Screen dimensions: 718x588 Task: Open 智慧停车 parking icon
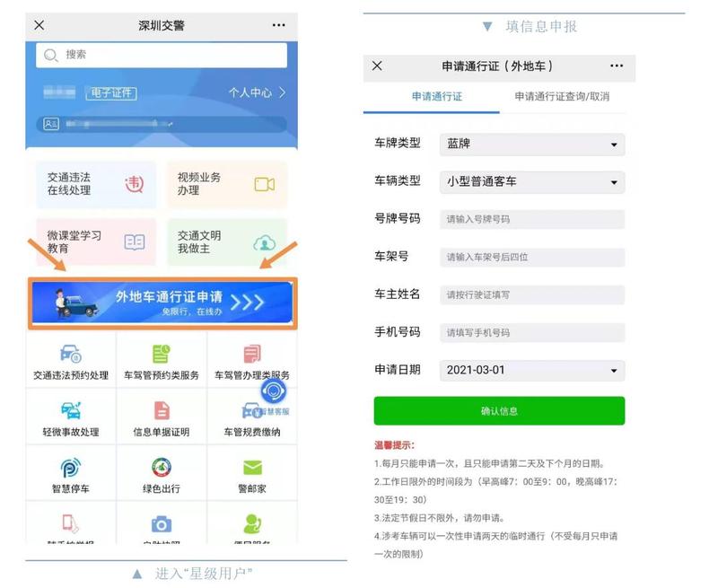pos(71,469)
